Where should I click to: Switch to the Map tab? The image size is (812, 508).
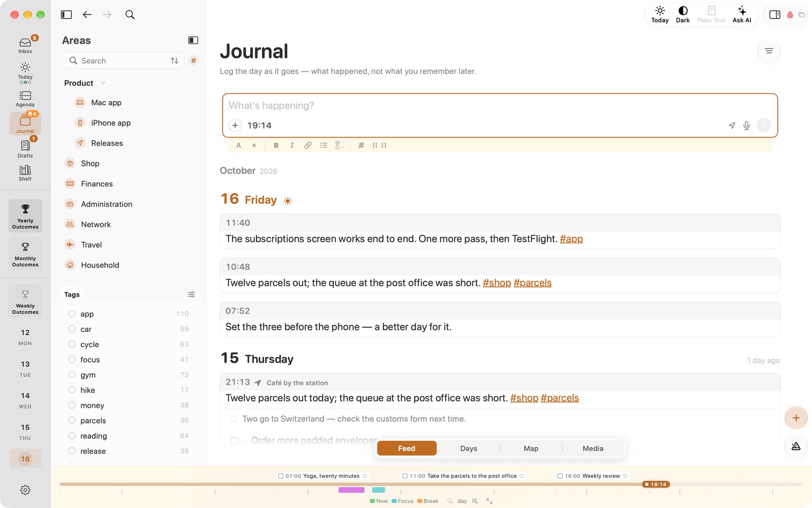[531, 448]
